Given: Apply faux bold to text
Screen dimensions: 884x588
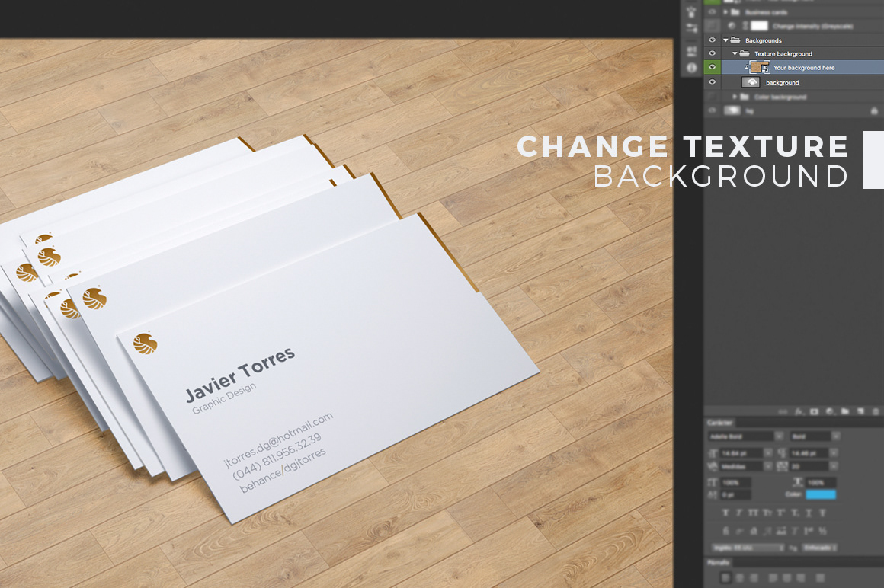Looking at the screenshot, I should pos(725,513).
